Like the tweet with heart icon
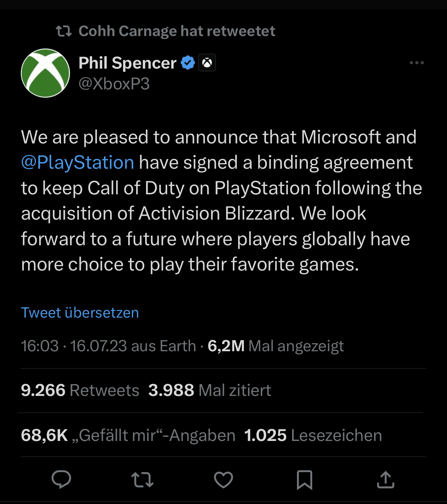Image resolution: width=447 pixels, height=504 pixels. (x=223, y=480)
